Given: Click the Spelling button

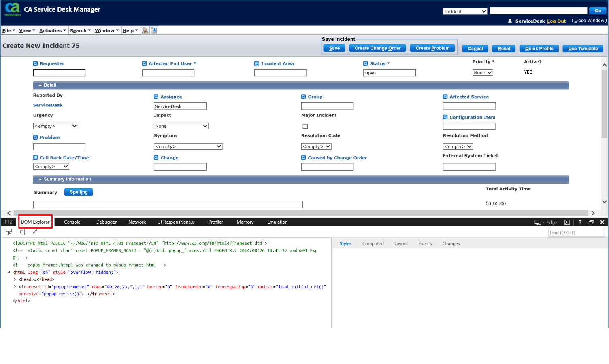Looking at the screenshot, I should click(79, 192).
